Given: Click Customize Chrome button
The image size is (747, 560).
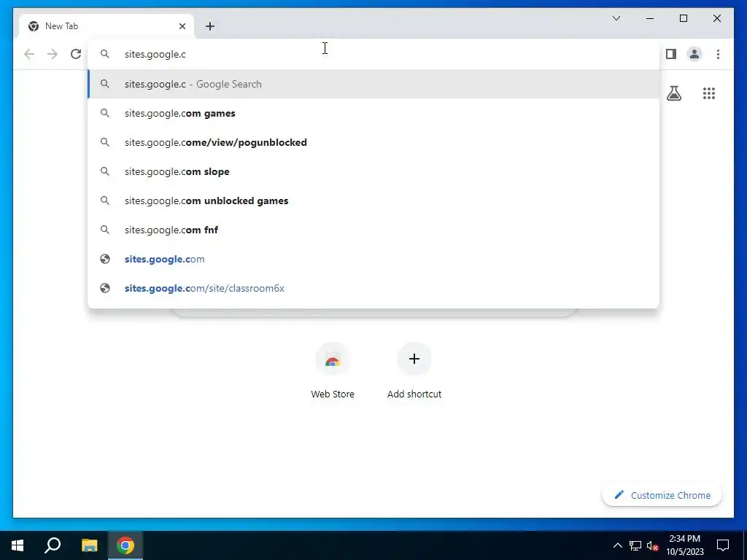Looking at the screenshot, I should 662,495.
